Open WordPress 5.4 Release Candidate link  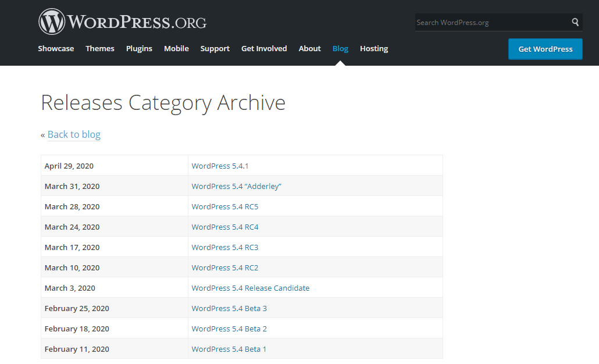click(250, 288)
